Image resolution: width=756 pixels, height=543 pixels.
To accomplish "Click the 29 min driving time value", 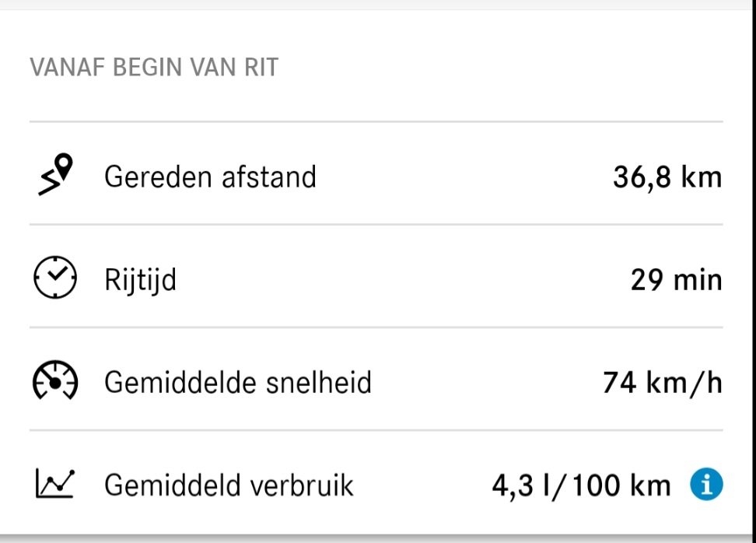I will (x=676, y=280).
